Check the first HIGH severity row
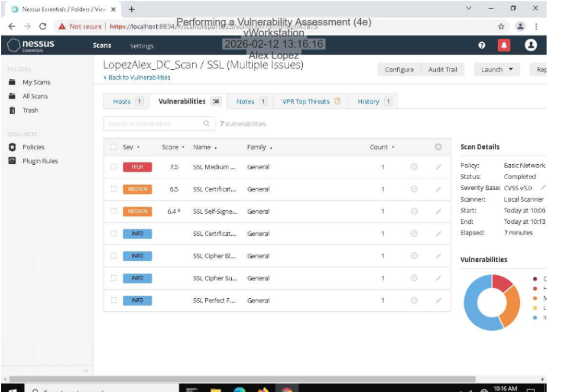This screenshot has height=392, width=563. [114, 166]
